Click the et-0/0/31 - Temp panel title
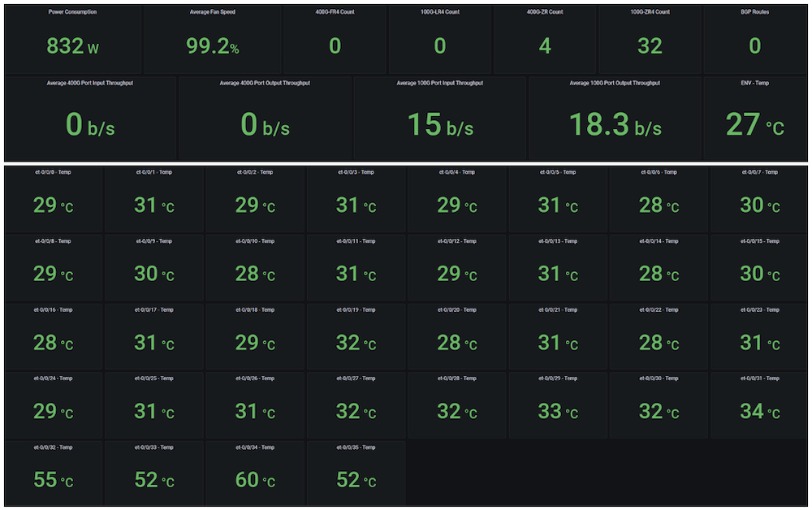This screenshot has height=510, width=812. [x=760, y=378]
